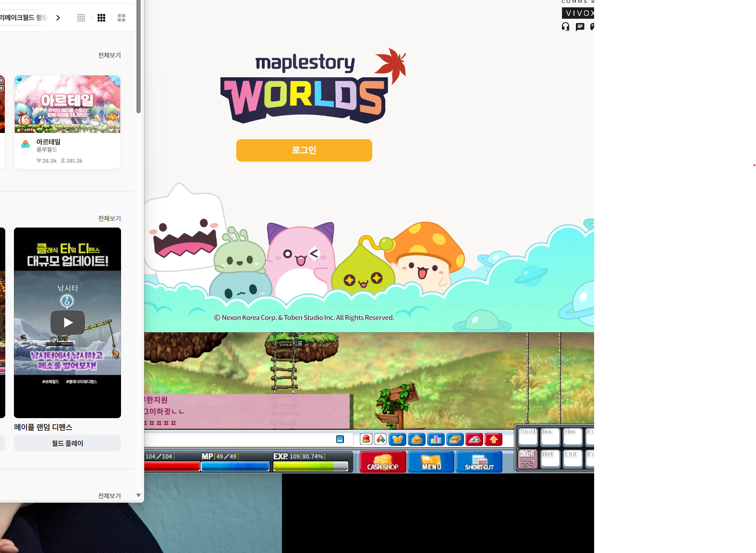Open the inventory bag icon
The width and height of the screenshot is (756, 553).
point(416,439)
